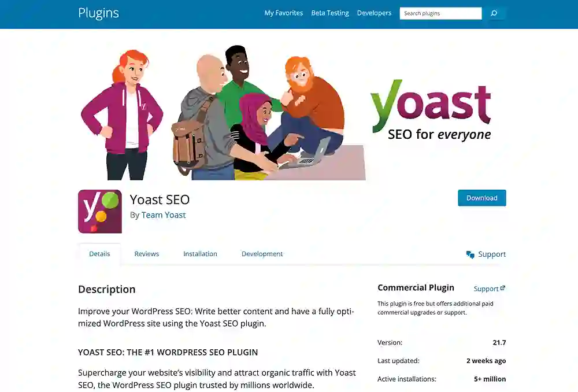
Task: Click the external link icon beside Support
Action: (x=503, y=288)
